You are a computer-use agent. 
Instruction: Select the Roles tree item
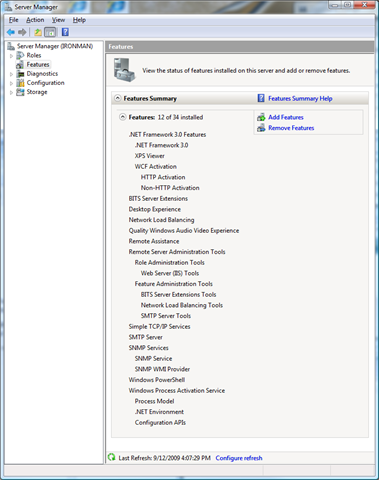34,55
